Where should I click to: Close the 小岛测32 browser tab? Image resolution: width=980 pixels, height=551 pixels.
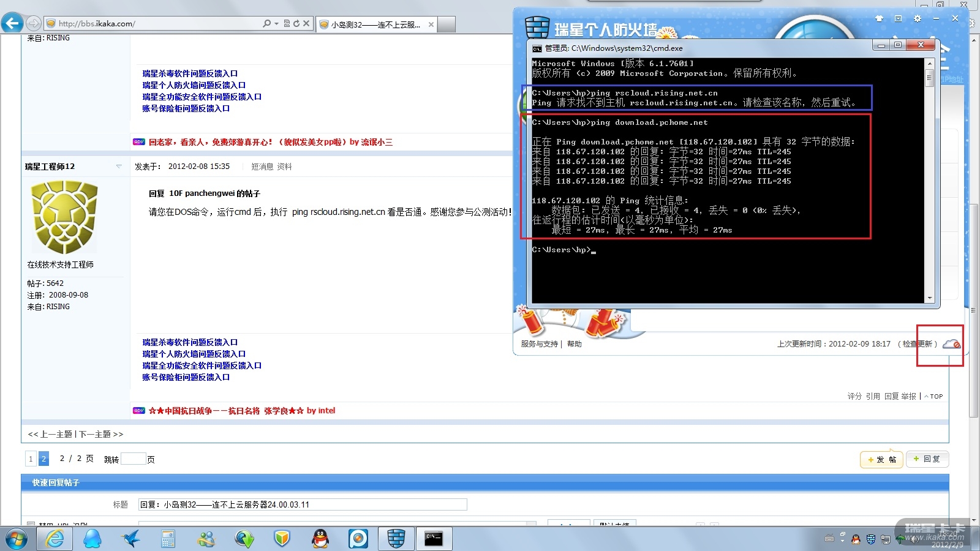click(x=431, y=24)
